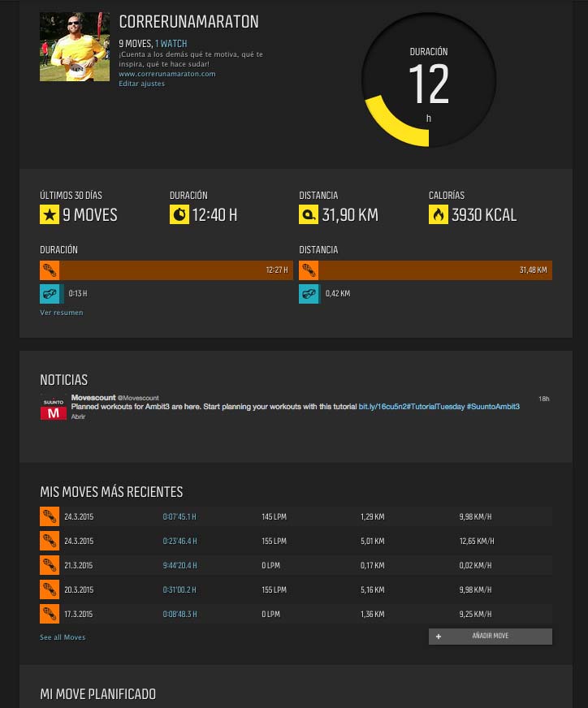Image resolution: width=588 pixels, height=708 pixels.
Task: Click the blue activity icon beside 0,42 KM
Action: point(309,293)
